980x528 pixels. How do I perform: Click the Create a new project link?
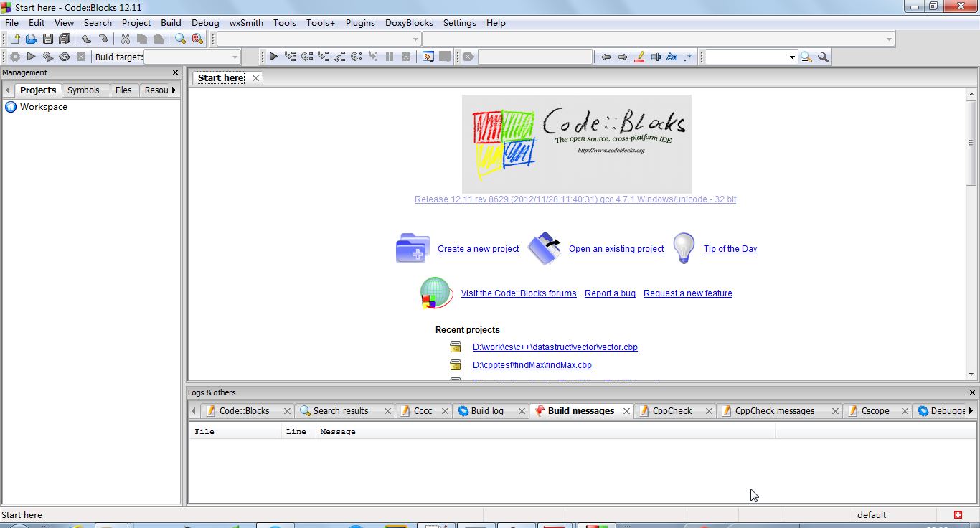coord(478,249)
